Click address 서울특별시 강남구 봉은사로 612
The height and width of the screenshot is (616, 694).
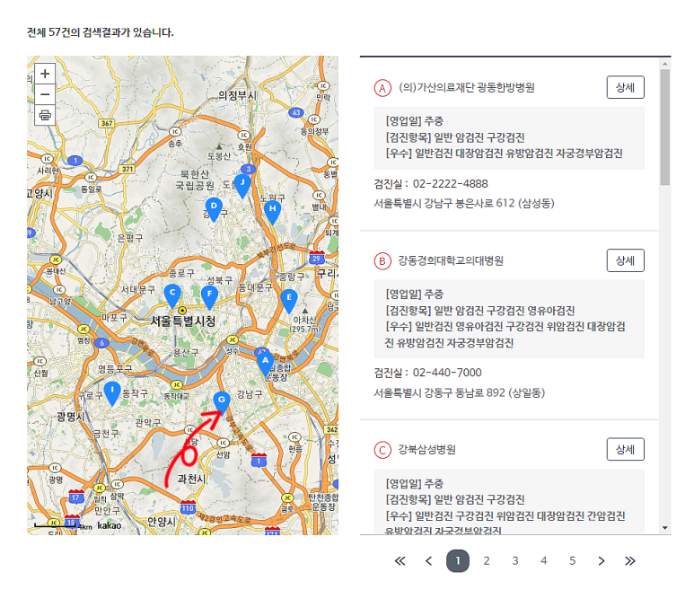464,203
